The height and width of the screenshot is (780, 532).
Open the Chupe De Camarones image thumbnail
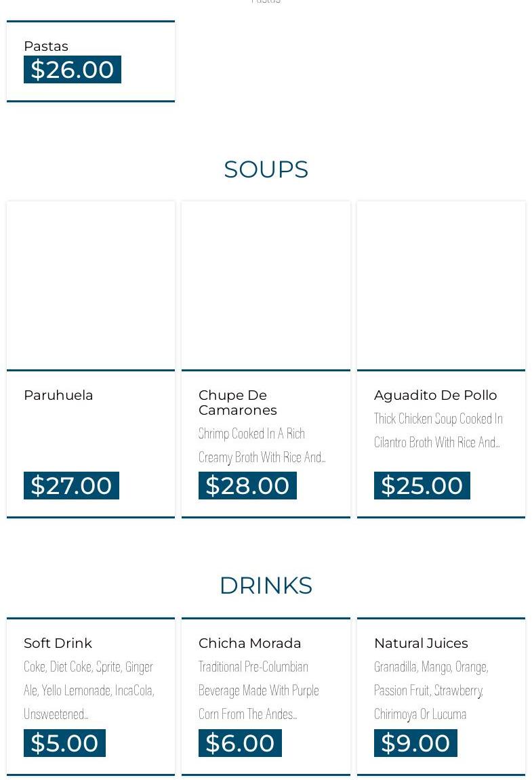pyautogui.click(x=266, y=285)
